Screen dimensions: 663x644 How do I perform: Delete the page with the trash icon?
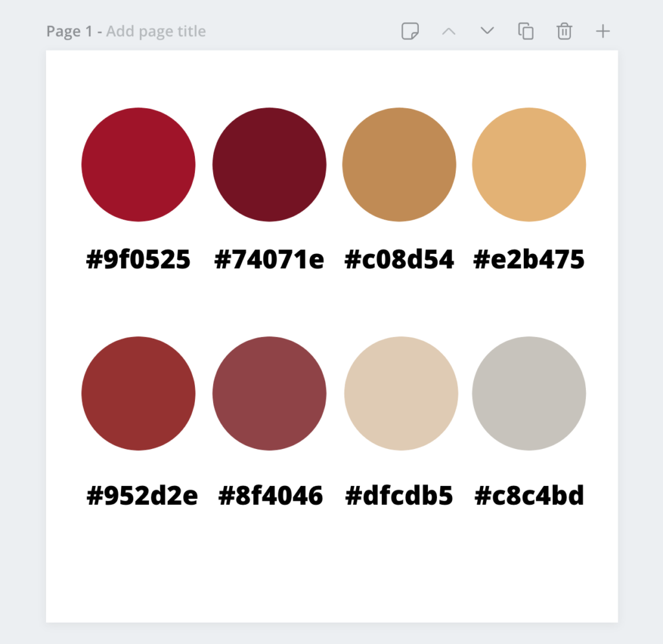[564, 31]
